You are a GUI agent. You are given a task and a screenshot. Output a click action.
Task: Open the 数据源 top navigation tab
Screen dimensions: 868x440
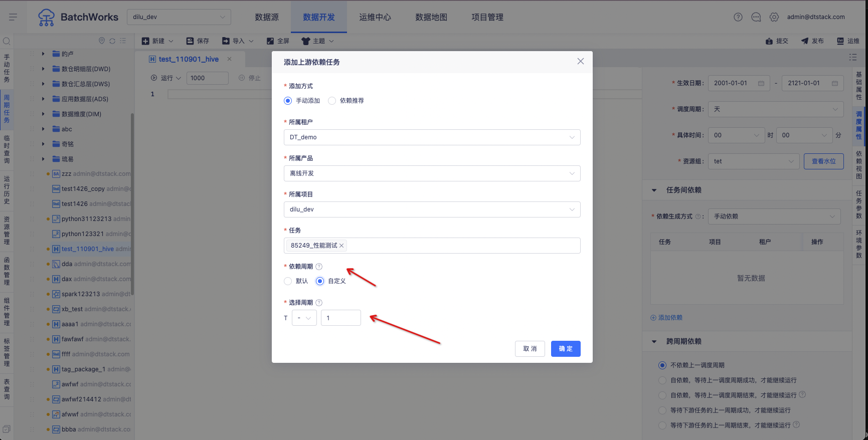pyautogui.click(x=267, y=17)
